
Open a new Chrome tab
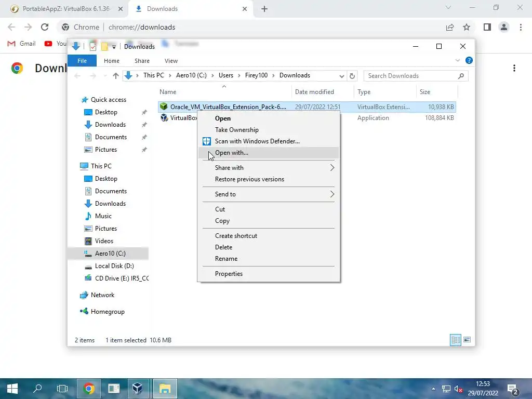(x=264, y=9)
